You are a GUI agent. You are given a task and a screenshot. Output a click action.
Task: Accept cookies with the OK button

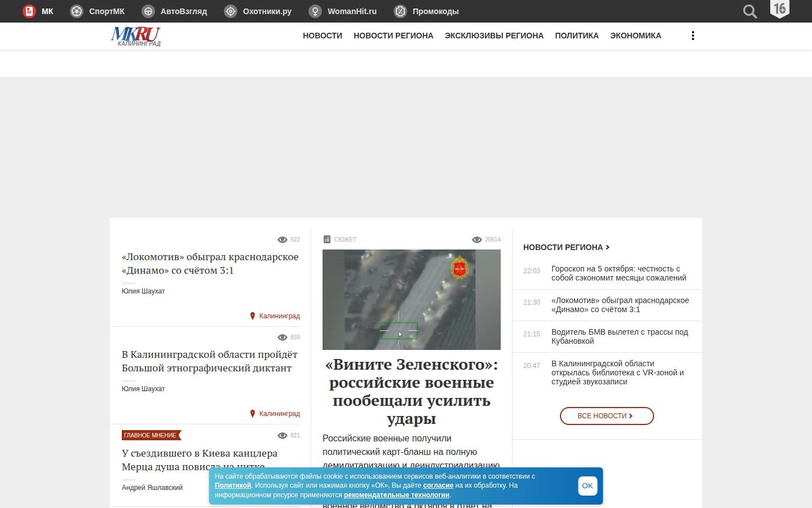(588, 486)
